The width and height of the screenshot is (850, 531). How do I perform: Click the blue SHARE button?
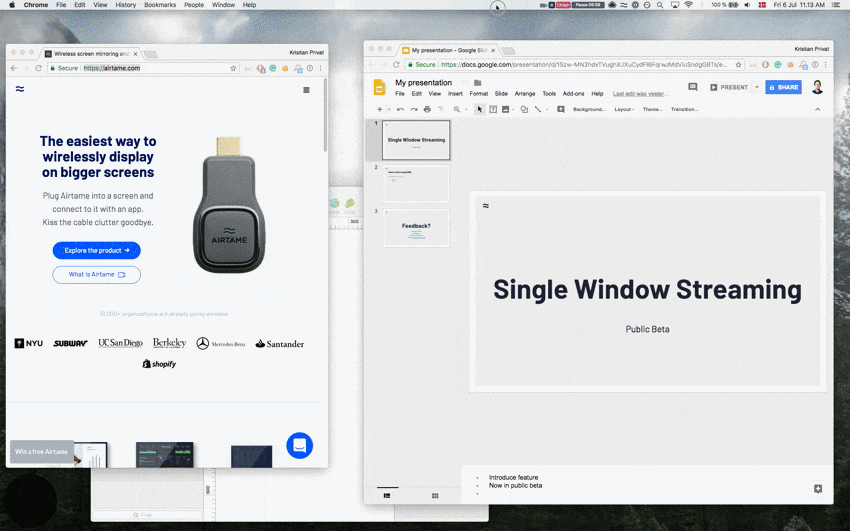pyautogui.click(x=783, y=87)
